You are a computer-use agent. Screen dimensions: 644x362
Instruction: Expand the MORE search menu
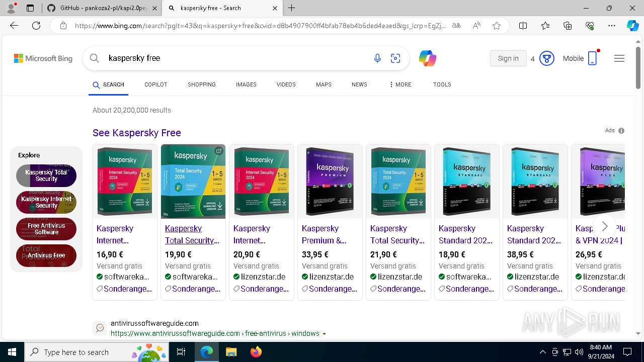tap(400, 84)
